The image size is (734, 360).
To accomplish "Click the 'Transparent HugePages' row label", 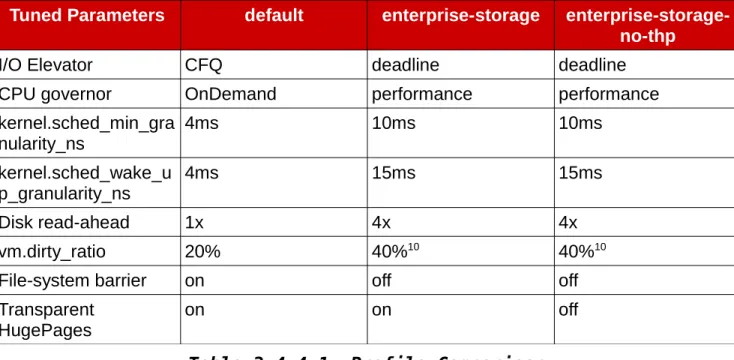I will 47,320.
